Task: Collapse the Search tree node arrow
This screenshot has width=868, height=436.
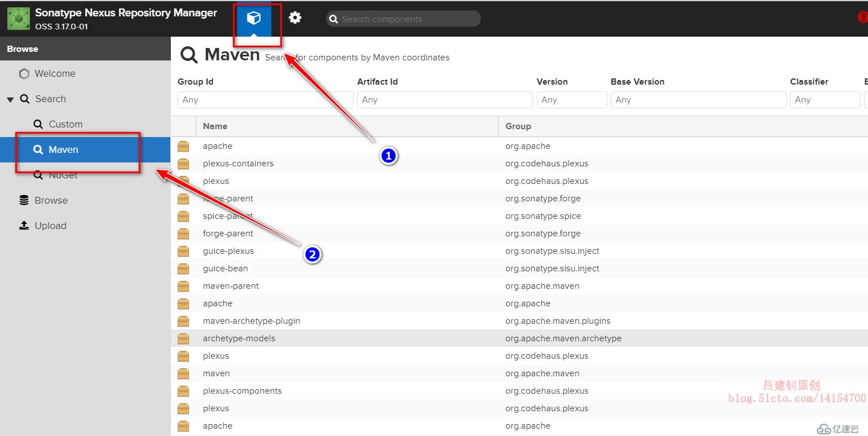Action: (10, 99)
